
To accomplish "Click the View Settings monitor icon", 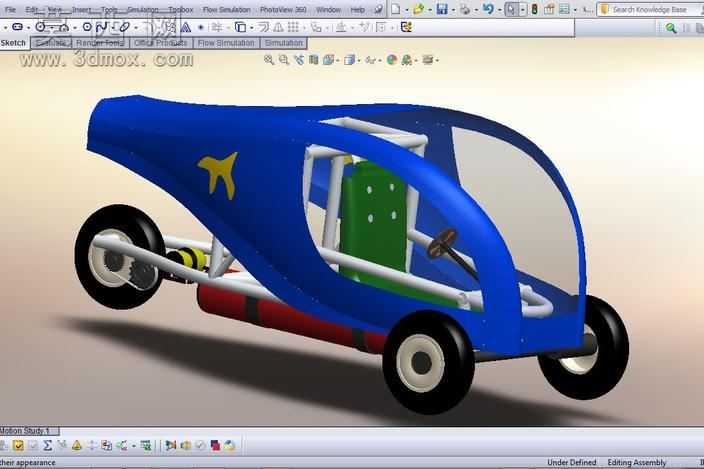I will click(x=428, y=60).
